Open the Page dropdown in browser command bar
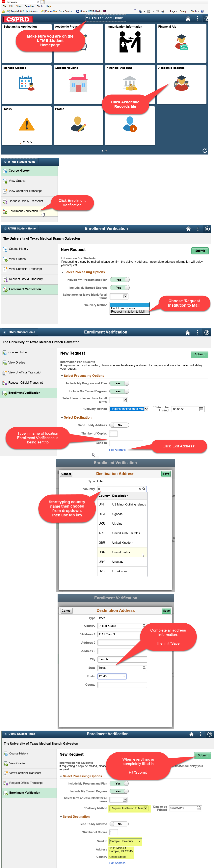 [174, 11]
